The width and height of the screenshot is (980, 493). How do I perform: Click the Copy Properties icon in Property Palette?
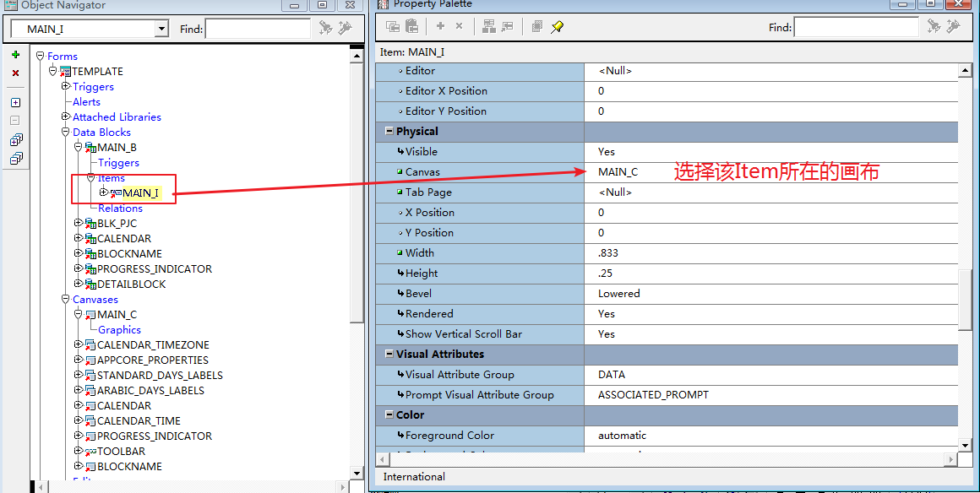pos(393,26)
